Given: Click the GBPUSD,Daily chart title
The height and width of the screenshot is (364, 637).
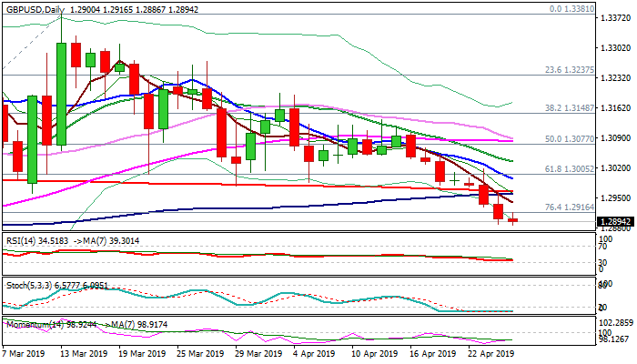Looking at the screenshot, I should click(x=36, y=6).
